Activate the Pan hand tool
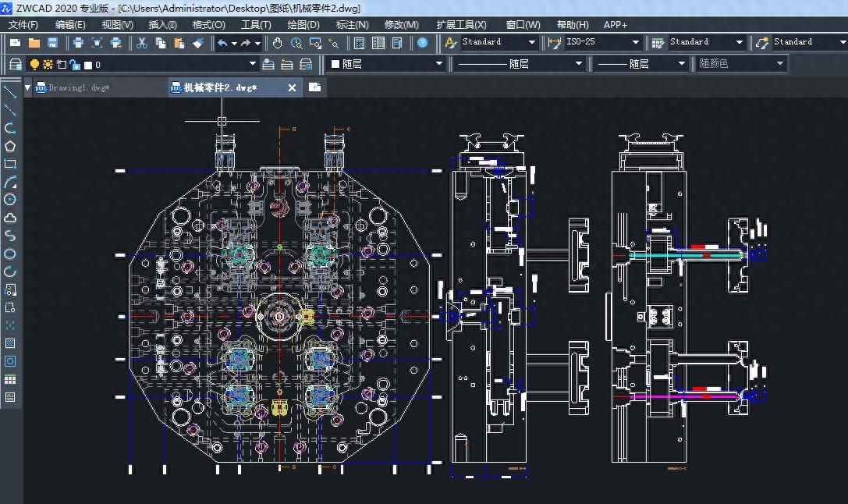The image size is (848, 504). (x=277, y=43)
